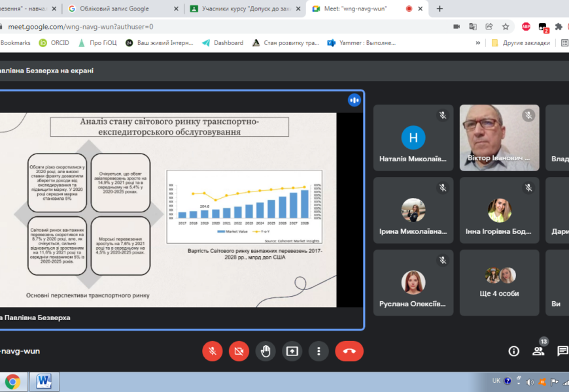The image size is (569, 392).
Task: Open a new browser tab
Action: (x=440, y=8)
